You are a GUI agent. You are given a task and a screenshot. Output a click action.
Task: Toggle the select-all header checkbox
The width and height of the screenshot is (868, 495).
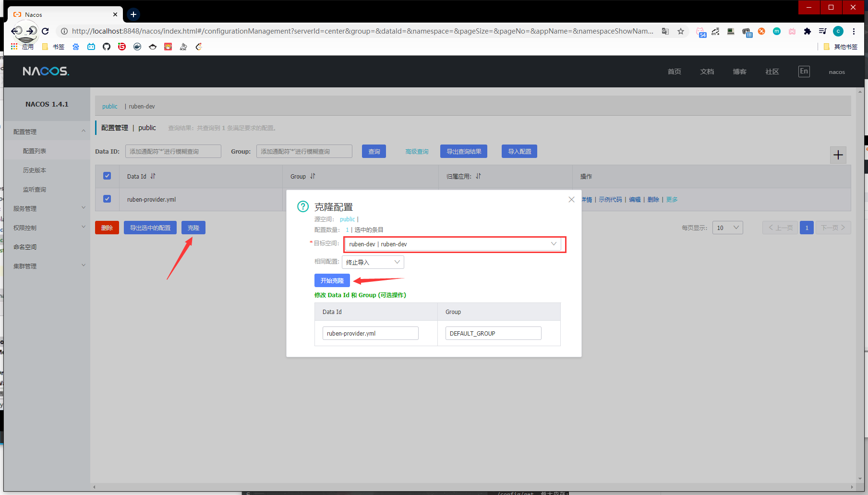coord(107,176)
